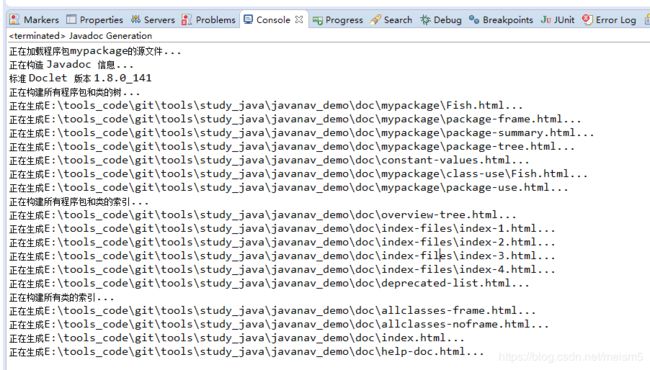This screenshot has height=370, width=650.
Task: Click the Search flashlight icon
Action: click(x=376, y=19)
